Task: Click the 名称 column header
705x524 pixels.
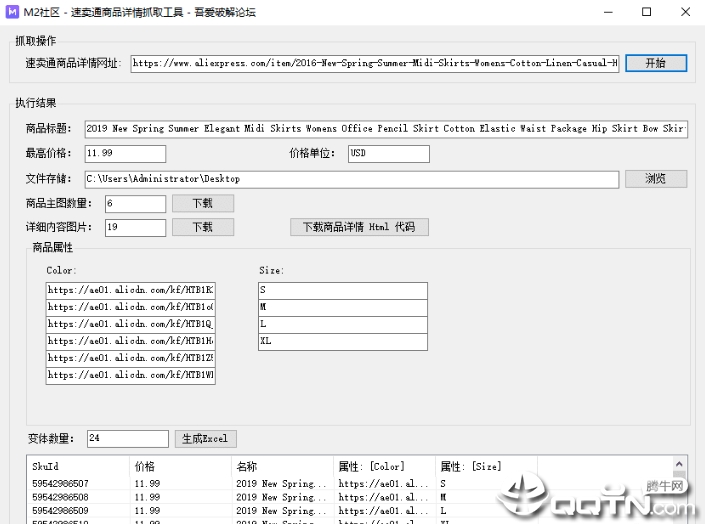Action: (x=282, y=466)
